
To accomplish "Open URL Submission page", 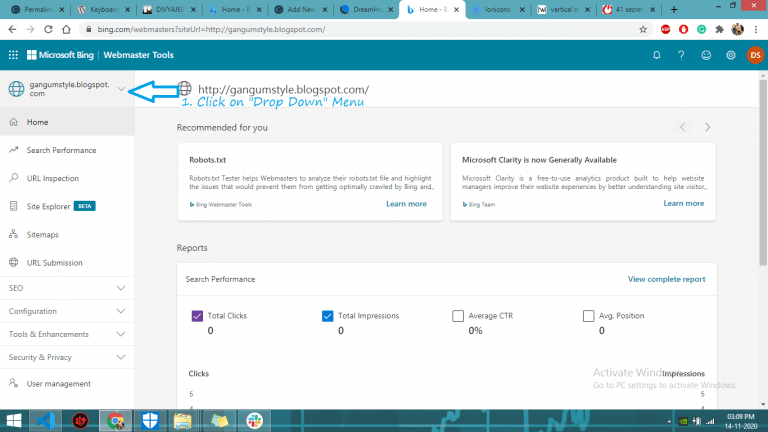I will (67, 263).
